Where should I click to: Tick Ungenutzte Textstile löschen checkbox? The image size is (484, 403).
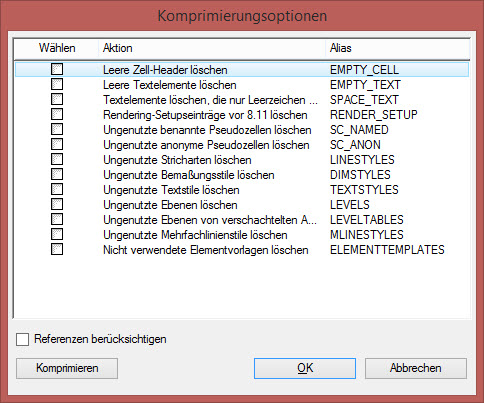pos(57,189)
